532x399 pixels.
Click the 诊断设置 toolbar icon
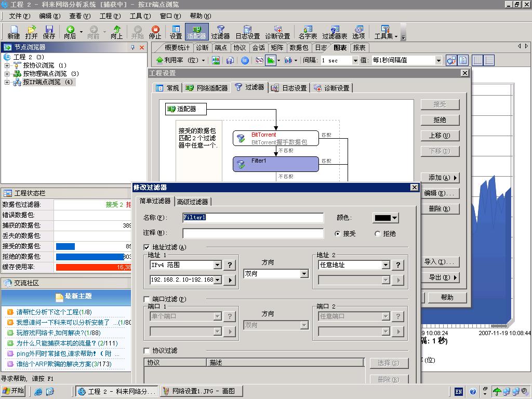coord(279,32)
